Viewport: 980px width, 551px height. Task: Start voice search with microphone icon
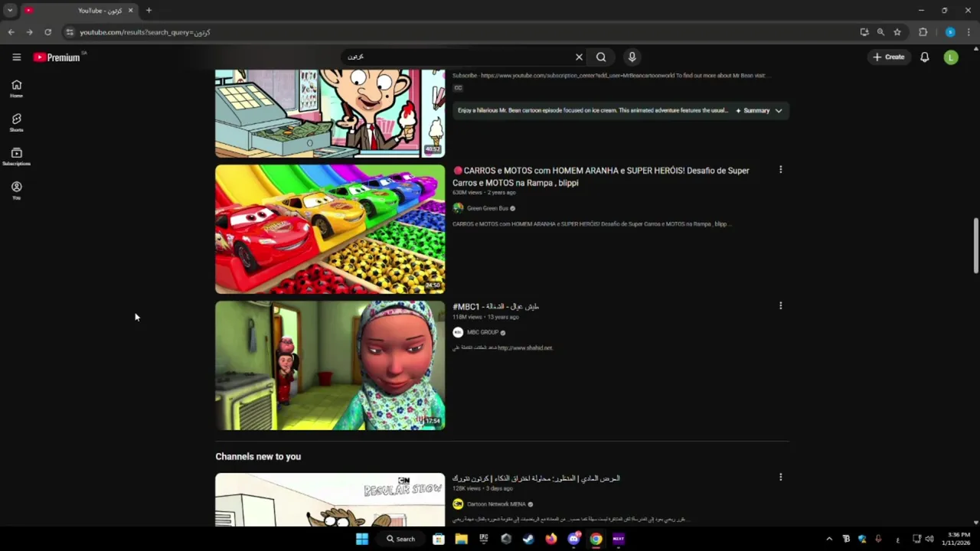[632, 57]
